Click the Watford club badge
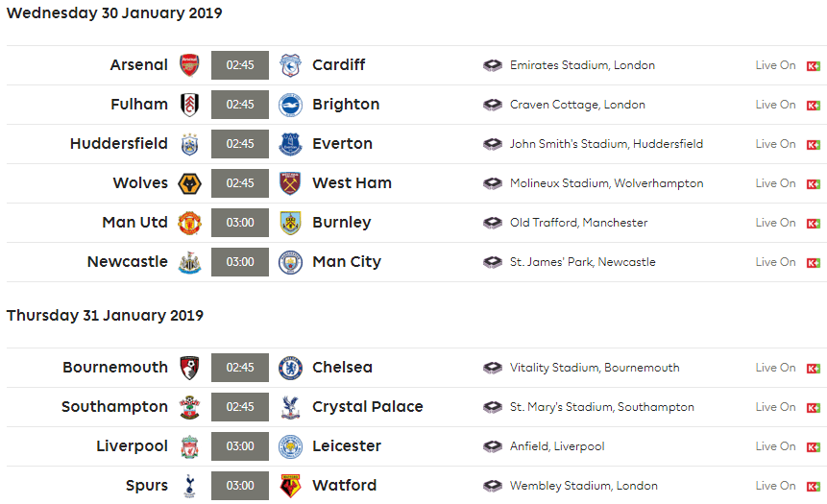Screen dimensions: 827x504 click(x=290, y=486)
